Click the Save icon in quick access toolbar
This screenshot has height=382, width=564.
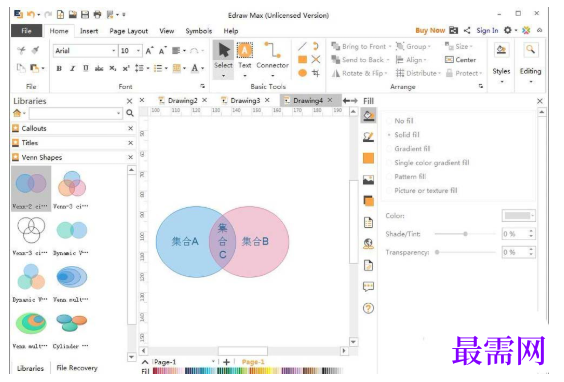85,14
